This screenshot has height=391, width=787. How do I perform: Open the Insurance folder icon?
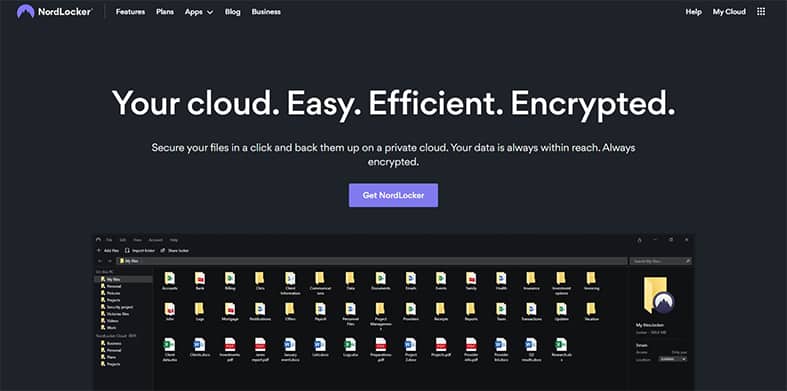point(531,278)
